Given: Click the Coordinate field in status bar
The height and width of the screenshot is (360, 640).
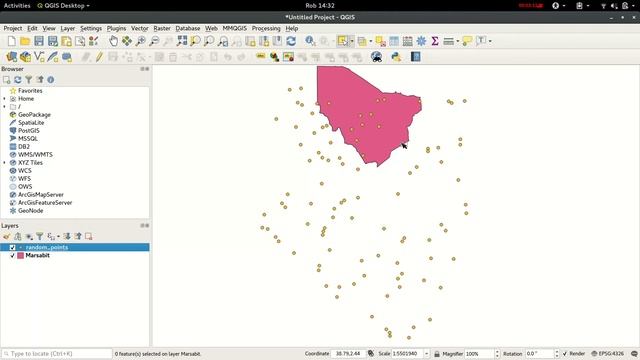Looking at the screenshot, I should point(349,353).
